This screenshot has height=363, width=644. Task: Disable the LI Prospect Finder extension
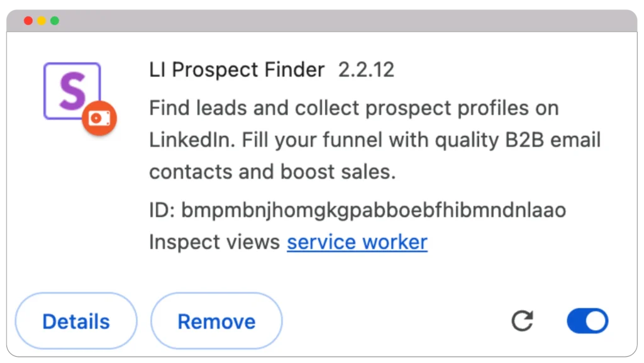point(587,321)
